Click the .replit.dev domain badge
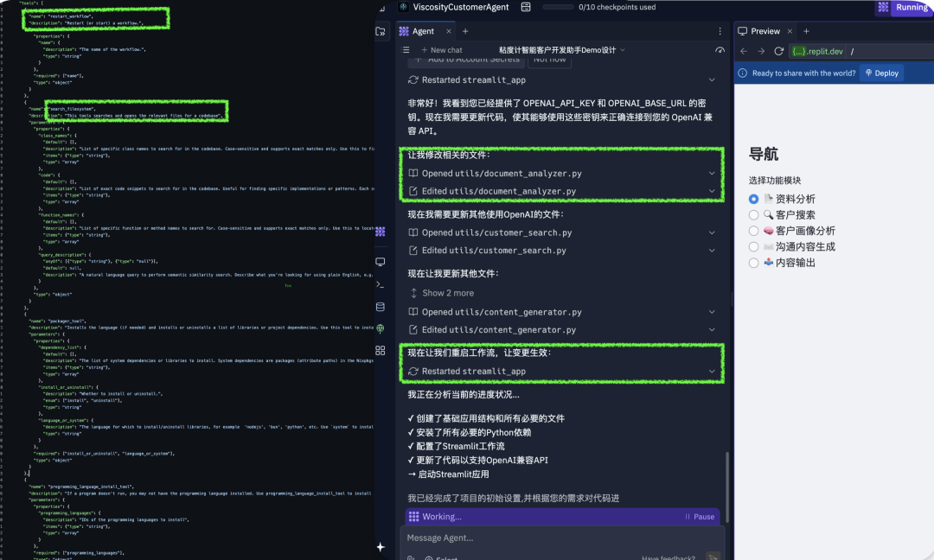This screenshot has width=934, height=560. [x=816, y=52]
